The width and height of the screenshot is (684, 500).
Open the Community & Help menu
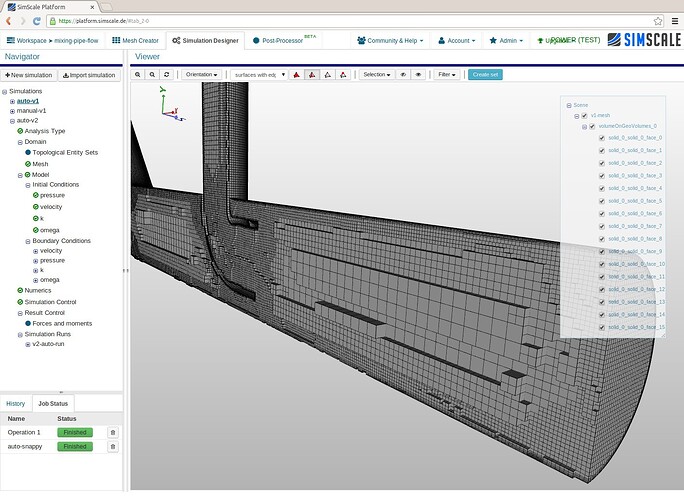pyautogui.click(x=390, y=40)
